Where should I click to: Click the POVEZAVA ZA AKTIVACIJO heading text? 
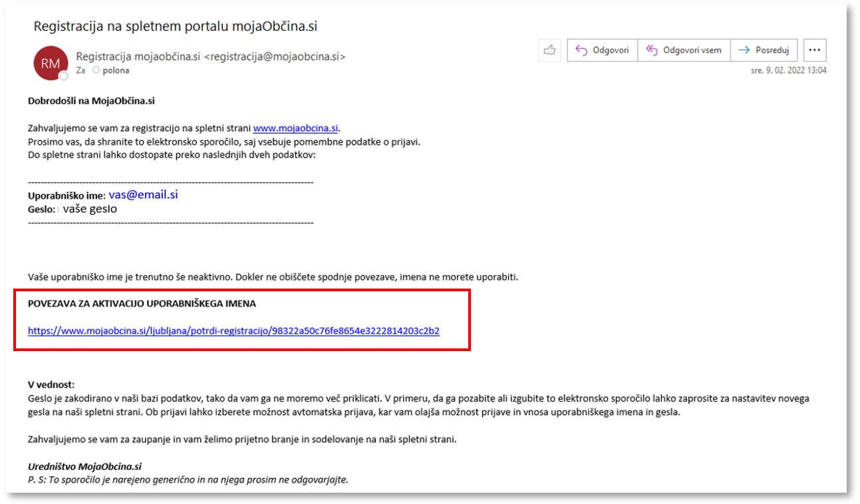click(142, 303)
